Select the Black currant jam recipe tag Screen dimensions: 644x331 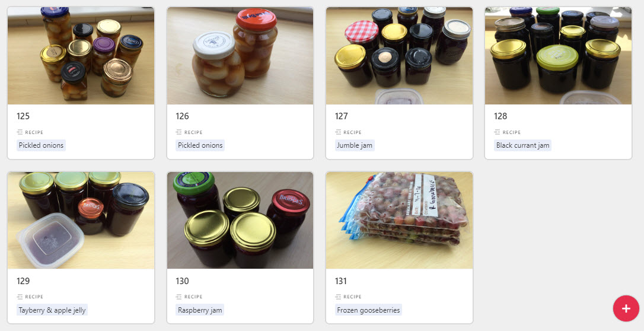(522, 145)
